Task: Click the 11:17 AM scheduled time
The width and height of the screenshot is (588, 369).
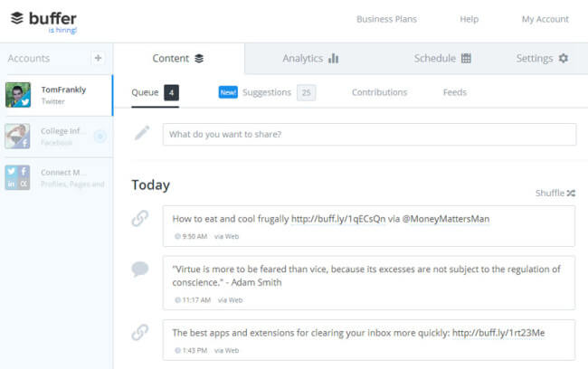Action: pos(193,300)
